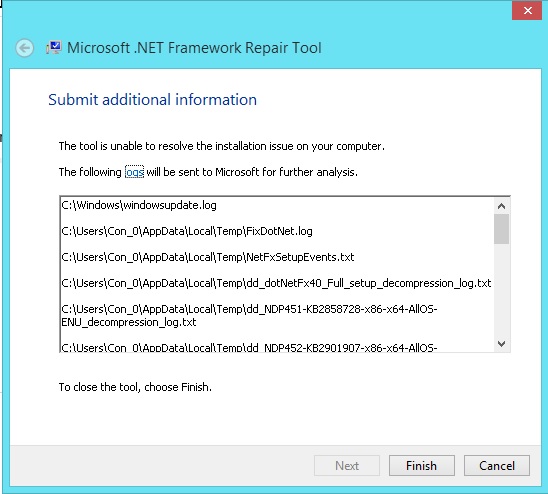Screen dimensions: 548x494
Task: Click the Finish button
Action: (421, 465)
